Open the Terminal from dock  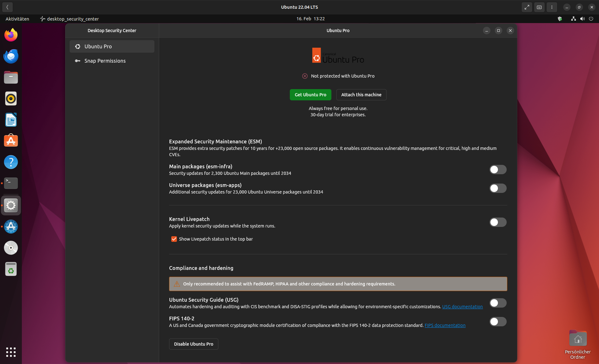[11, 183]
